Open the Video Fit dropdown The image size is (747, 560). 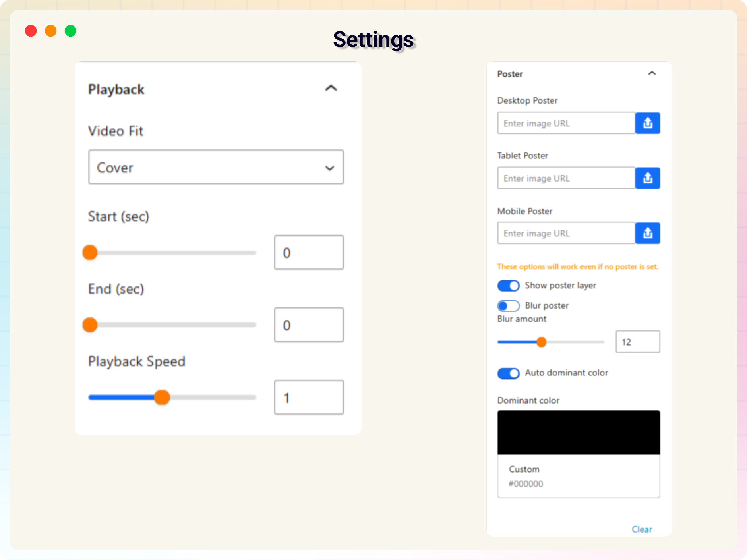[x=216, y=167]
